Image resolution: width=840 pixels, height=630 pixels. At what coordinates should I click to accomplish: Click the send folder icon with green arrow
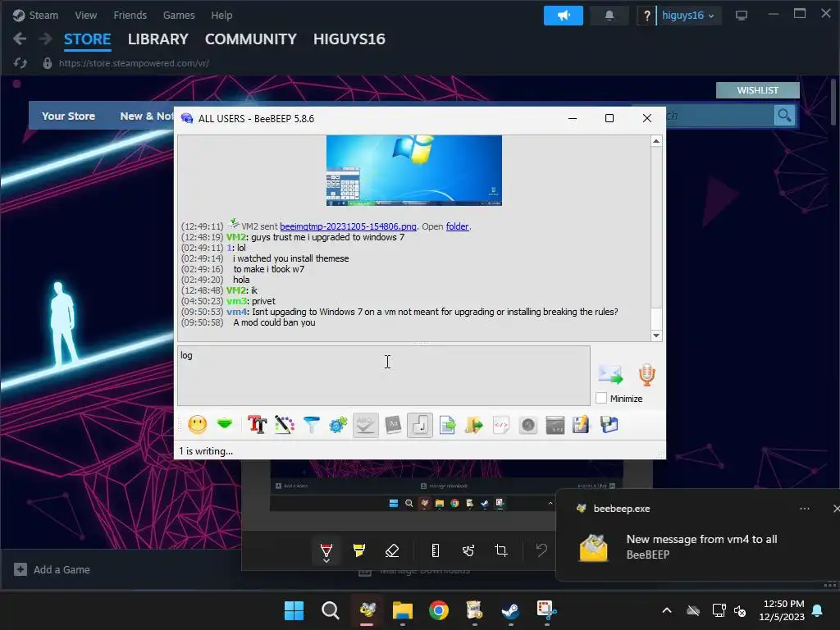(474, 426)
